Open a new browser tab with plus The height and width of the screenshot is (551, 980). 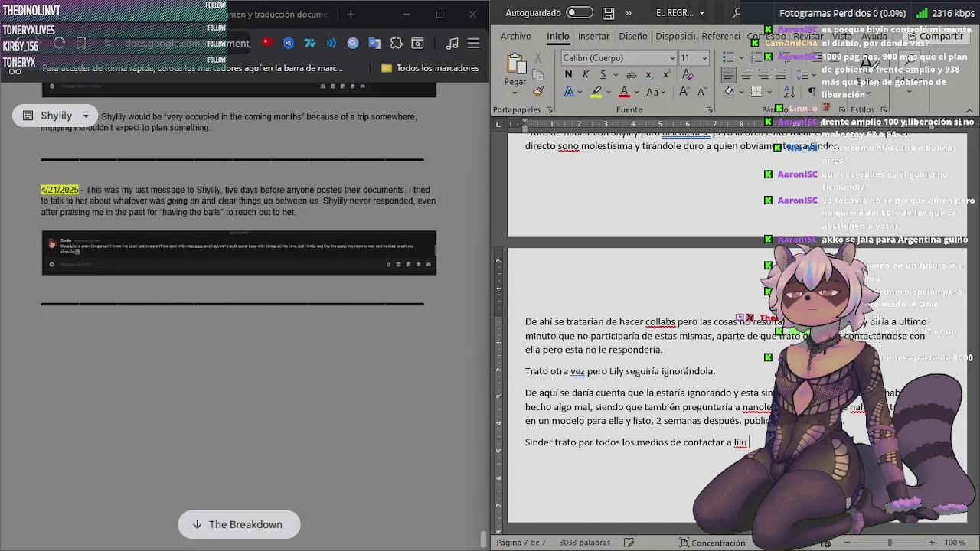coord(351,14)
